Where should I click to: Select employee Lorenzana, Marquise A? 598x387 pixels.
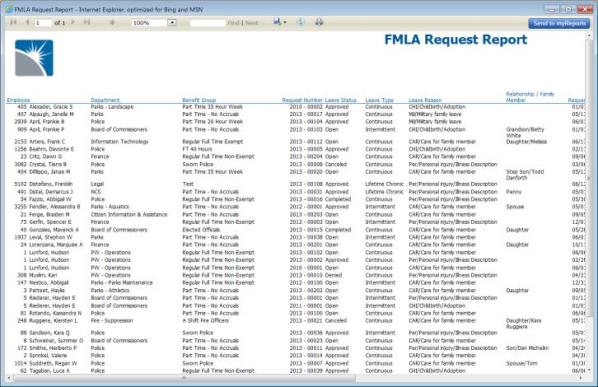56,244
